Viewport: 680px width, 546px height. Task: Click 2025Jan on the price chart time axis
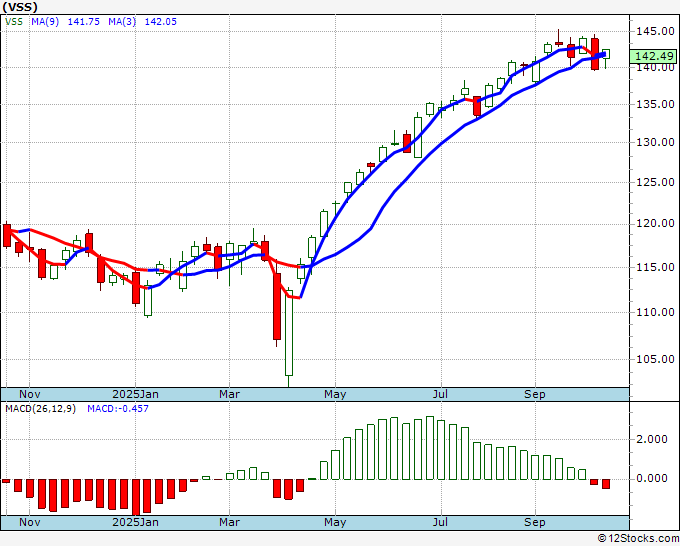[135, 394]
